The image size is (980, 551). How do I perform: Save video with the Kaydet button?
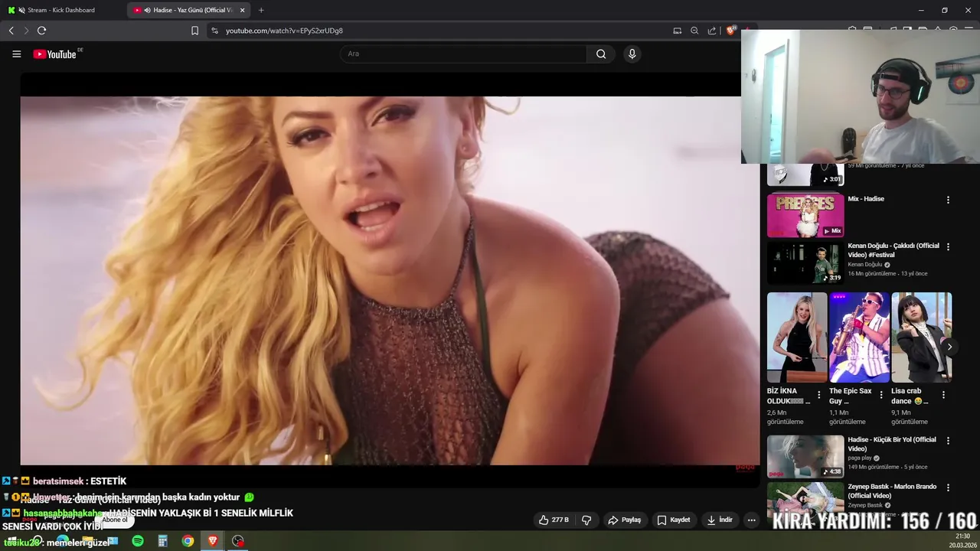click(674, 520)
